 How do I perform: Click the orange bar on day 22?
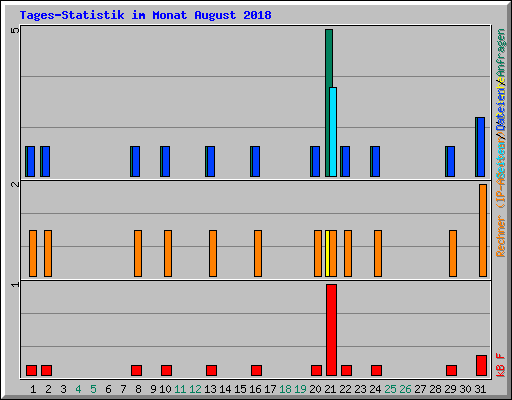tap(348, 253)
